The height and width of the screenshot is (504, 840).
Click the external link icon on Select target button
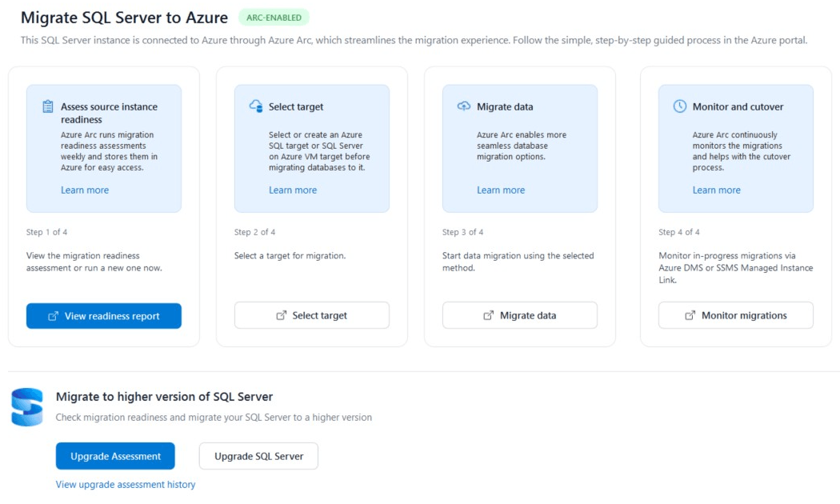click(281, 315)
